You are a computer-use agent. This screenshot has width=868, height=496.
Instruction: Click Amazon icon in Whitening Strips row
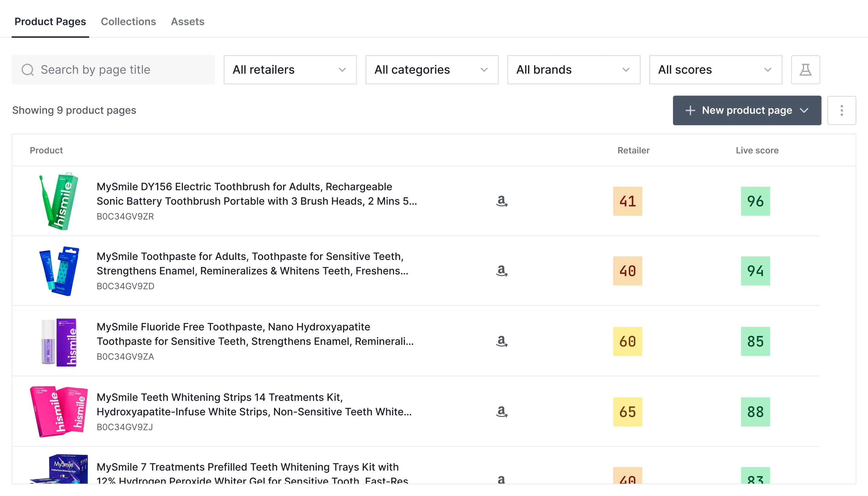pos(502,412)
